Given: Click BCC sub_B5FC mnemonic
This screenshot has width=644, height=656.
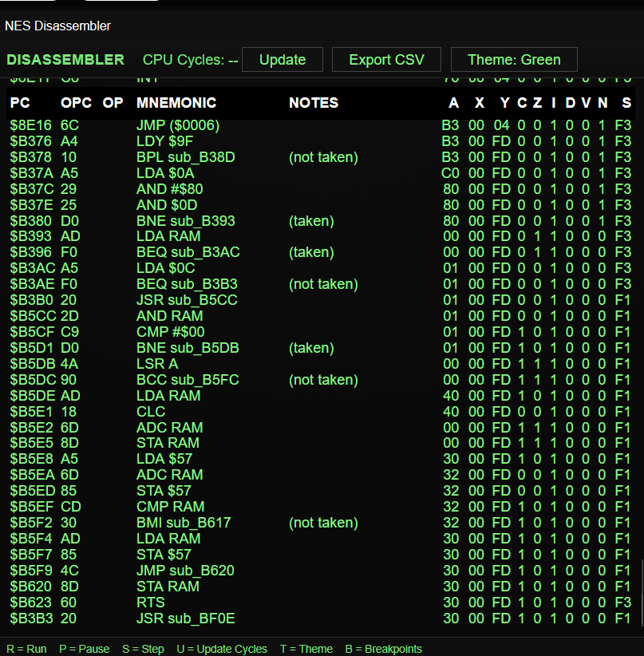Looking at the screenshot, I should 188,380.
